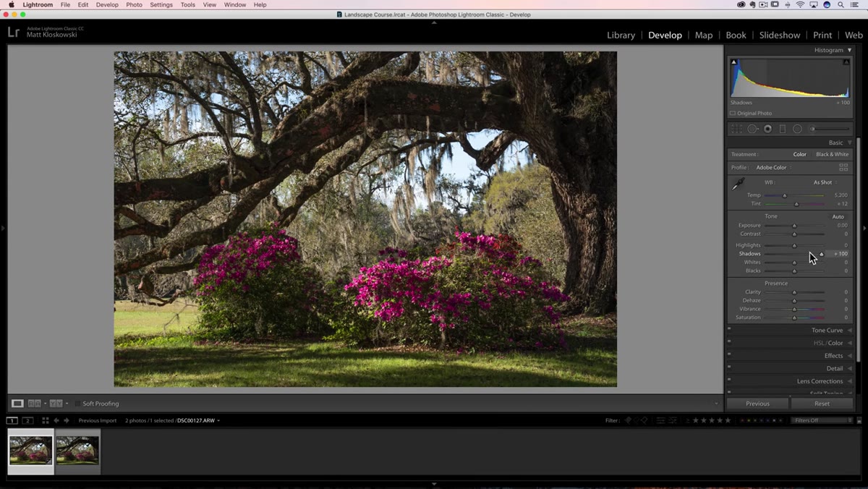The image size is (868, 489).
Task: Open the Develop menu
Action: (x=107, y=4)
